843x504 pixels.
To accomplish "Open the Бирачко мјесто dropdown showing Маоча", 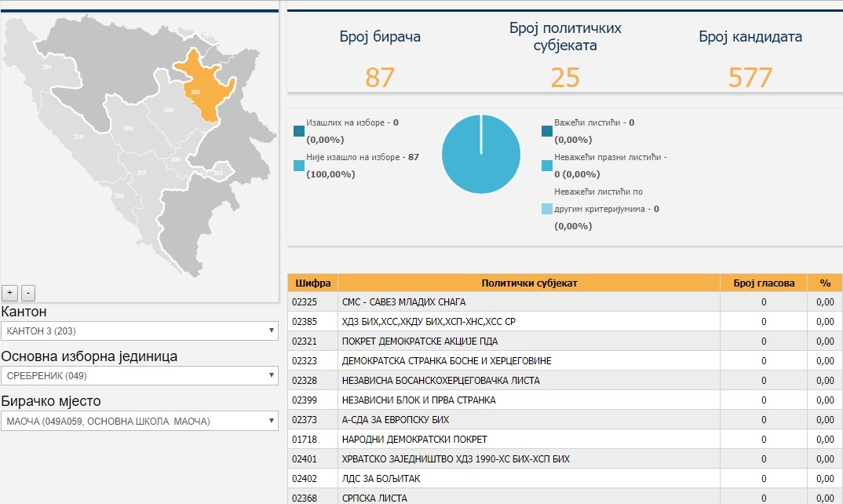I will point(139,421).
